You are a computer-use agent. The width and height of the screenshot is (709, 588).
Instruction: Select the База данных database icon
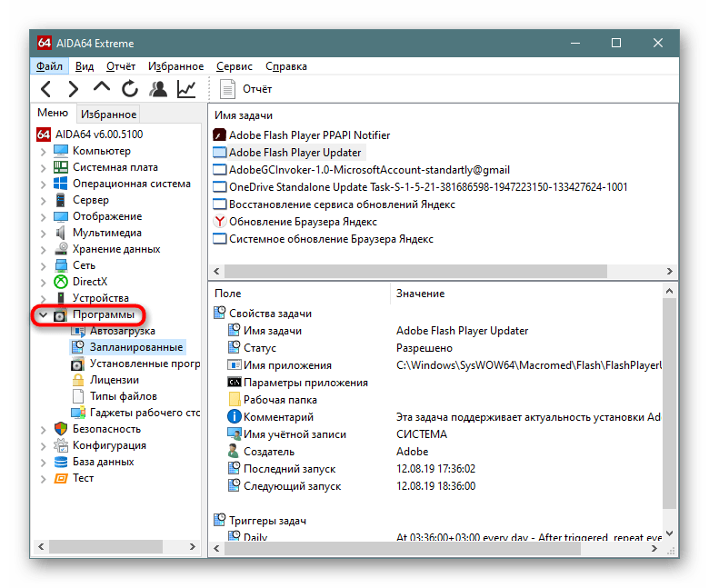pyautogui.click(x=61, y=462)
